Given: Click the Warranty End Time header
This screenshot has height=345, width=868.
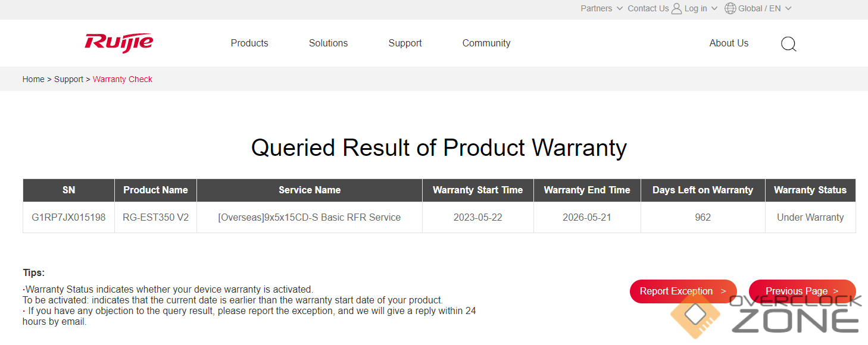Looking at the screenshot, I should pos(587,190).
